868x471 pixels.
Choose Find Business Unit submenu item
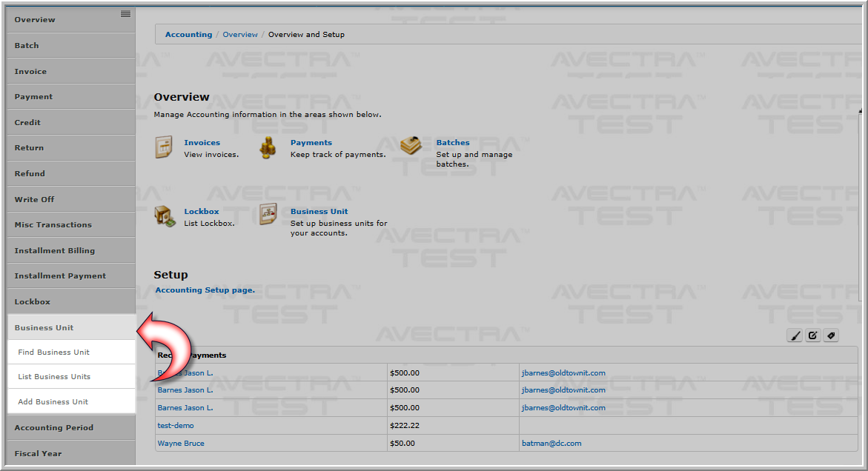click(71, 353)
